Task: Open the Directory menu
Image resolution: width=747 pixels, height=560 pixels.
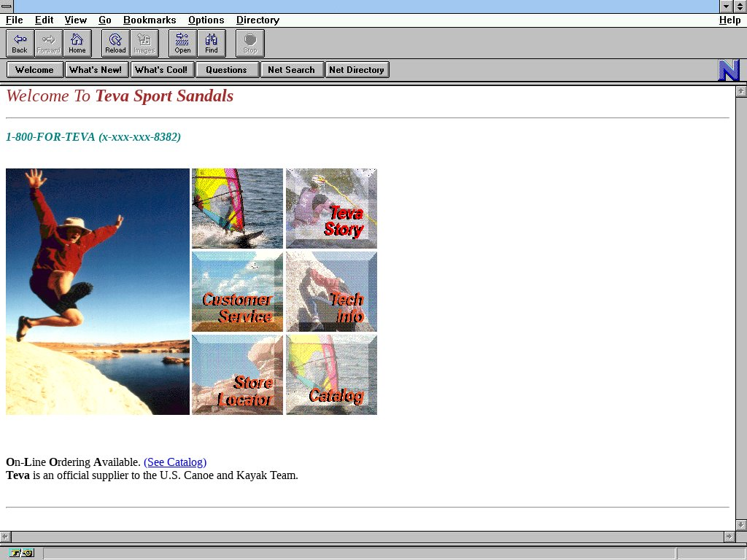Action: 258,20
